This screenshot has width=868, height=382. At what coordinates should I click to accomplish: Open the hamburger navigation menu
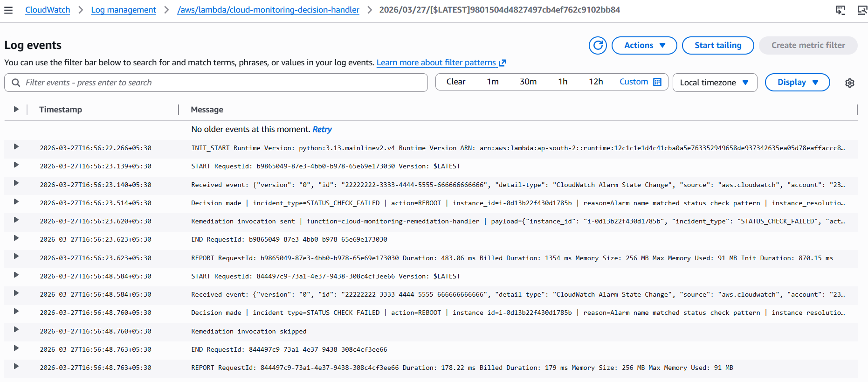pyautogui.click(x=8, y=10)
